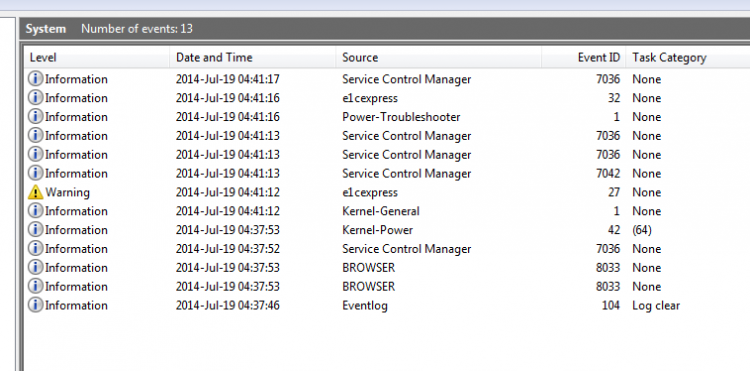Click event ID 104 cell
750x371 pixels.
point(611,306)
